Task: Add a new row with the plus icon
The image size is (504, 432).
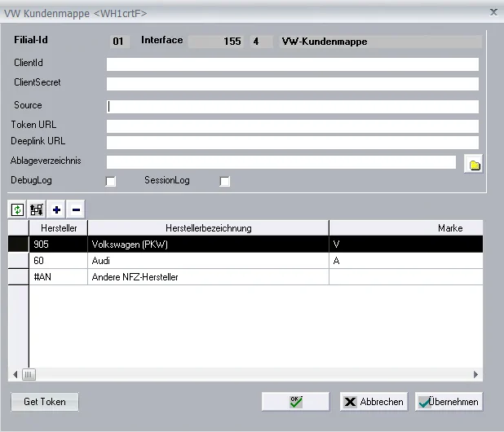Action: click(56, 209)
